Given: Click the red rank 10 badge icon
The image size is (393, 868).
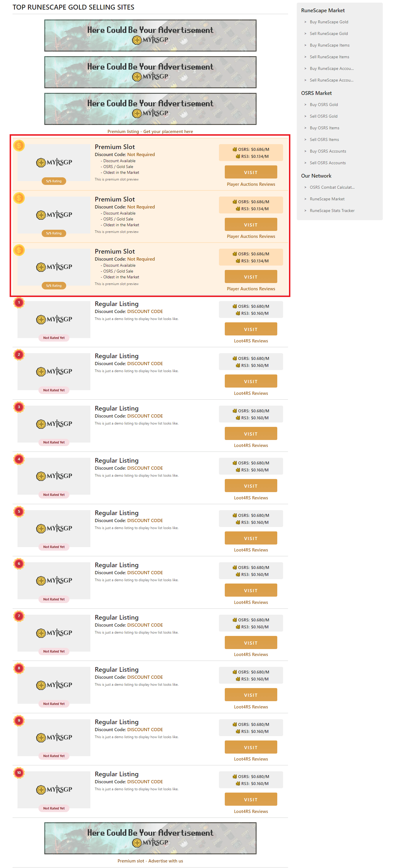Looking at the screenshot, I should click(19, 773).
